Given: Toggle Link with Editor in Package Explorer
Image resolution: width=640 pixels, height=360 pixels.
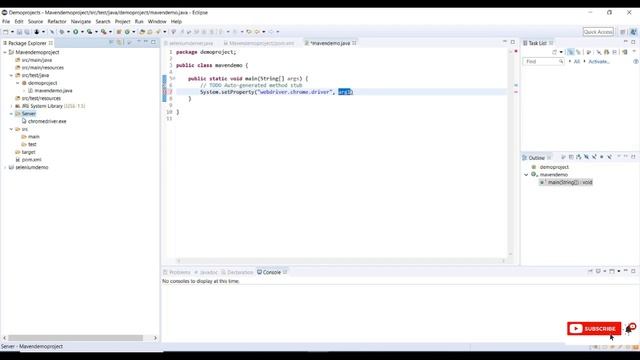Looking at the screenshot, I should [x=119, y=42].
